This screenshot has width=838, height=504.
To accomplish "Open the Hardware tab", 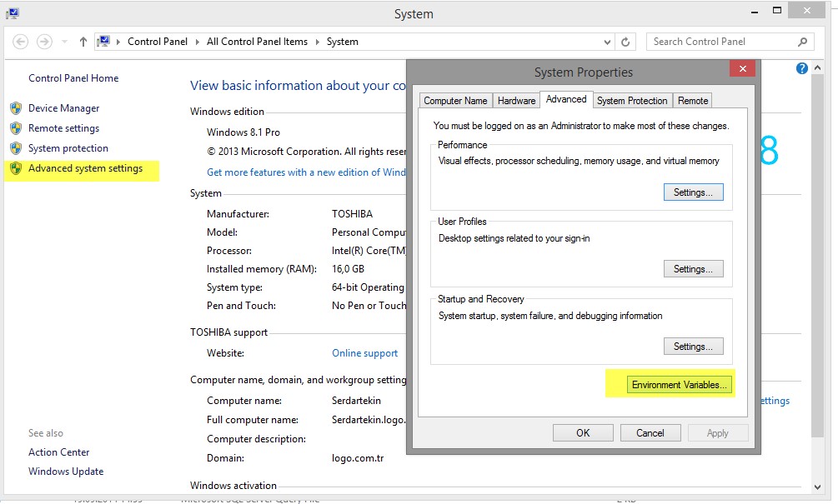I will point(516,101).
